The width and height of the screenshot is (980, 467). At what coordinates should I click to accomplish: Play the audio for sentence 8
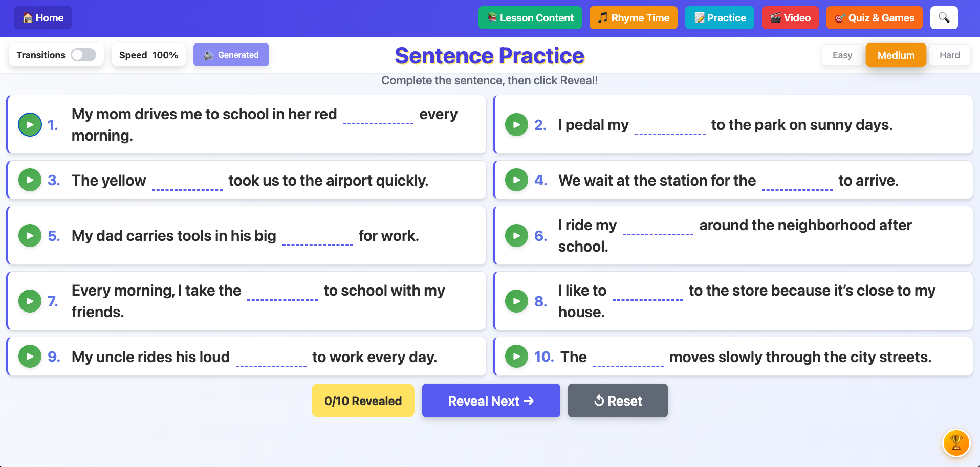pyautogui.click(x=516, y=301)
